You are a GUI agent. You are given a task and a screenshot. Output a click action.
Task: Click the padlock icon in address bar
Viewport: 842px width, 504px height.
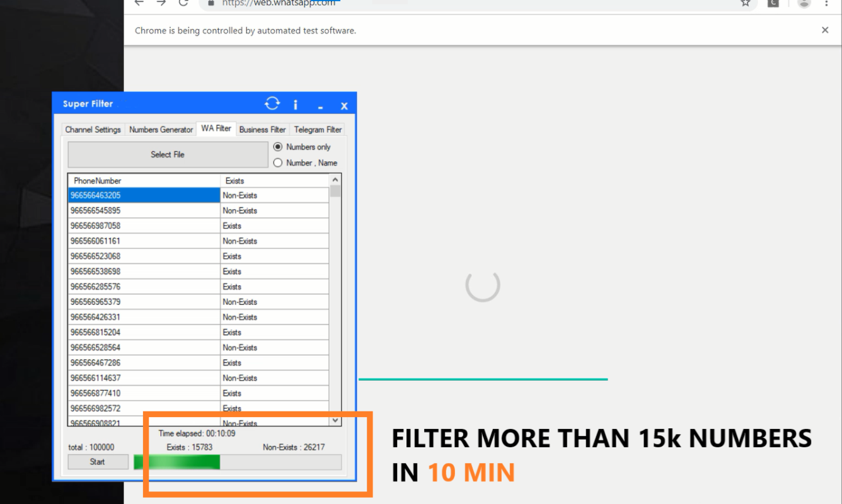[x=211, y=3]
